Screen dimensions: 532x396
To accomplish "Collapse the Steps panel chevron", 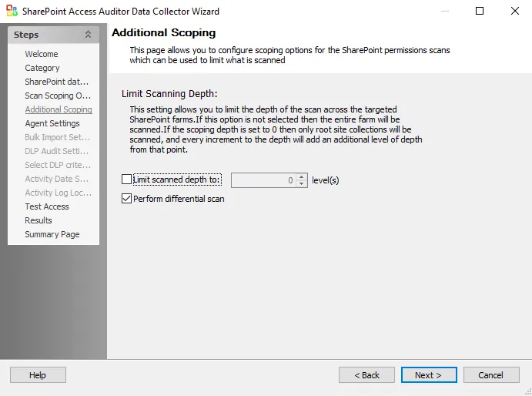I will [x=88, y=35].
